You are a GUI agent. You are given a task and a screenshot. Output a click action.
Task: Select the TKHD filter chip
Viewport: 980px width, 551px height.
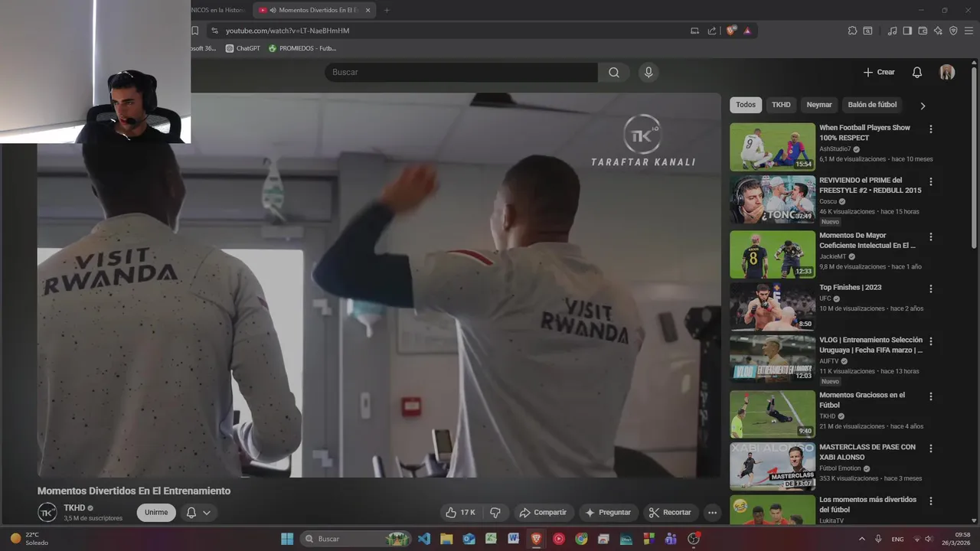(x=781, y=105)
